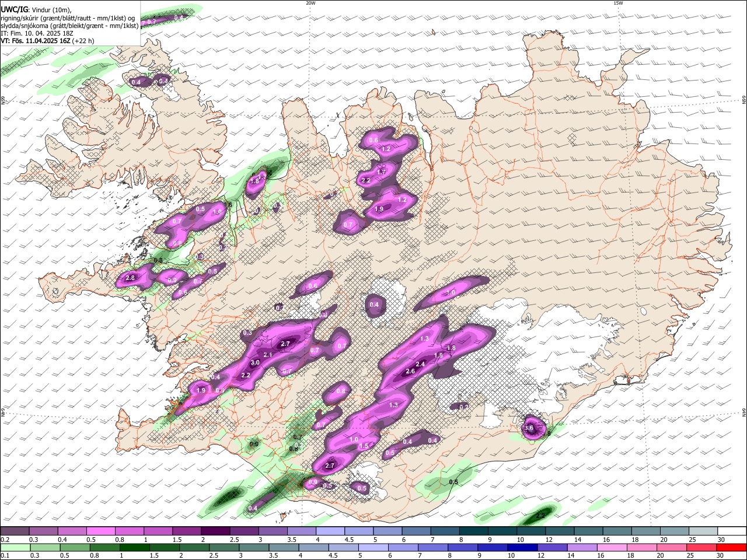The height and width of the screenshot is (560, 747).
Task: Pick the palest green rain swatch from 0.1 to 0.3
Action: tap(15, 547)
